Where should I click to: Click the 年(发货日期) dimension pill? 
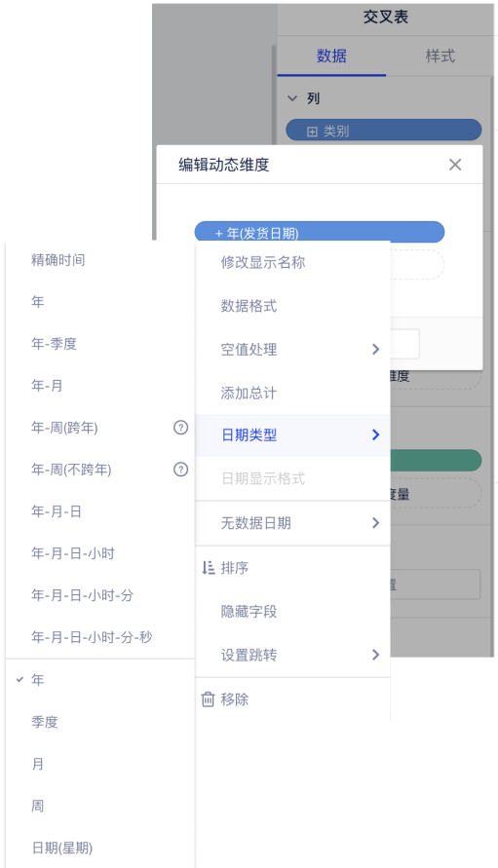click(320, 232)
